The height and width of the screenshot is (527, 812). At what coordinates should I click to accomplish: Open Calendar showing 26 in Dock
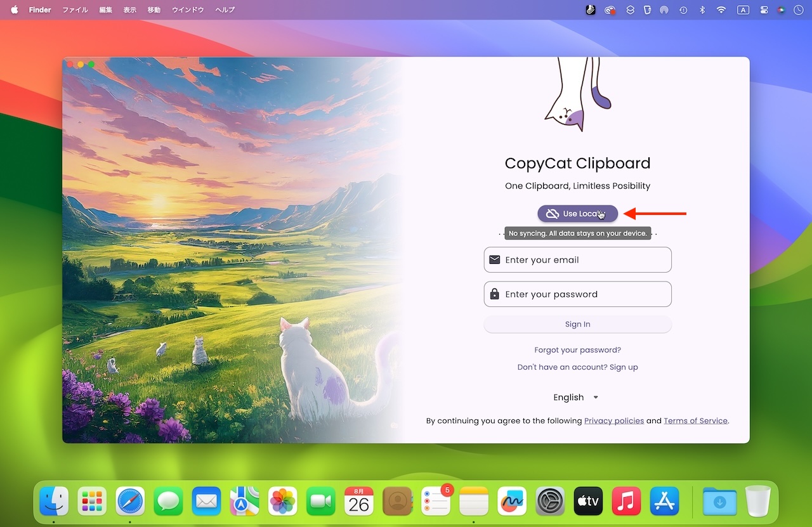(x=359, y=502)
